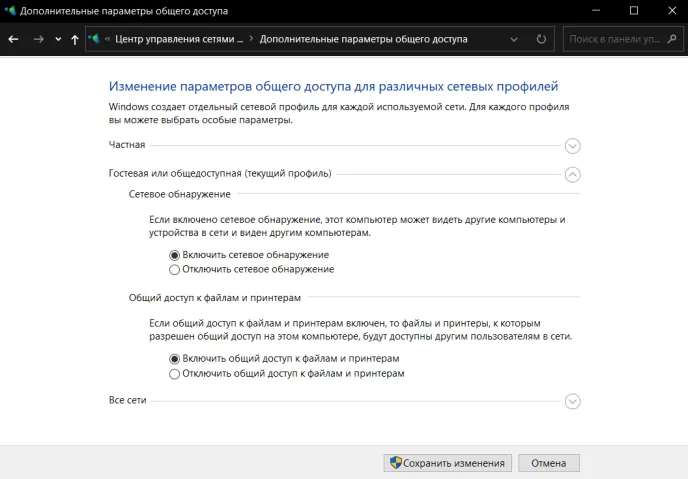This screenshot has height=479, width=688.
Task: Open the address bar history dropdown
Action: coord(514,39)
